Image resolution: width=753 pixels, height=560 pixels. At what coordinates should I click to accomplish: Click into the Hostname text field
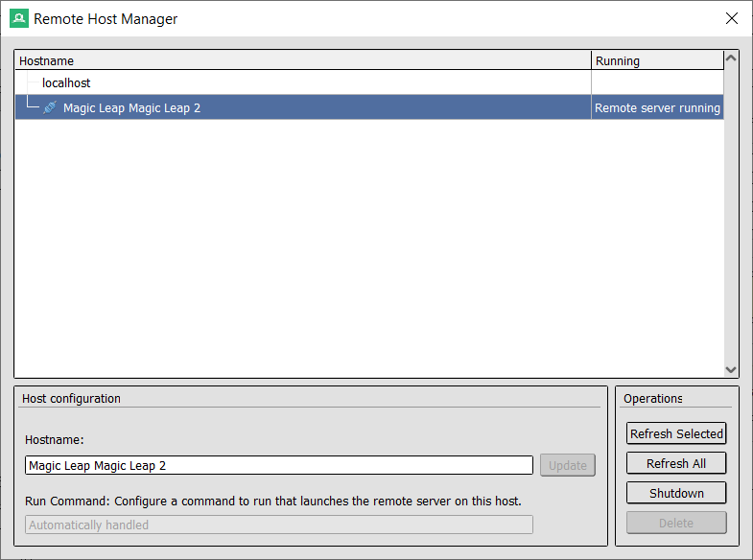[278, 465]
